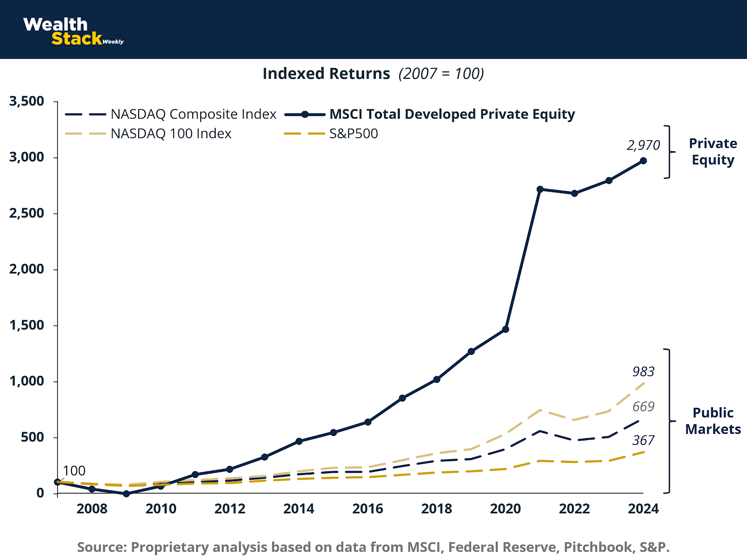Click the 3,500 y-axis label
This screenshot has width=747, height=560.
(x=27, y=101)
